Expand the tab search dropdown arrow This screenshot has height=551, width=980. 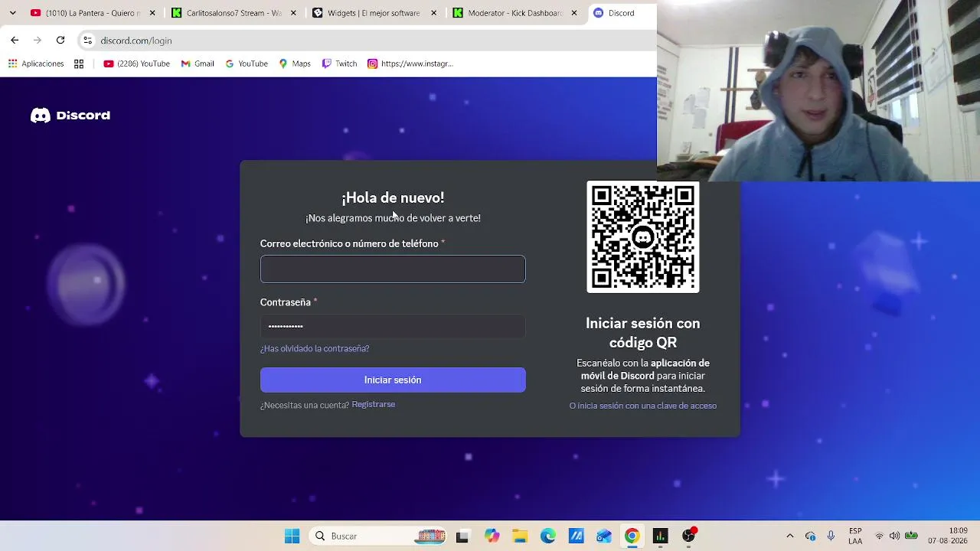click(12, 13)
